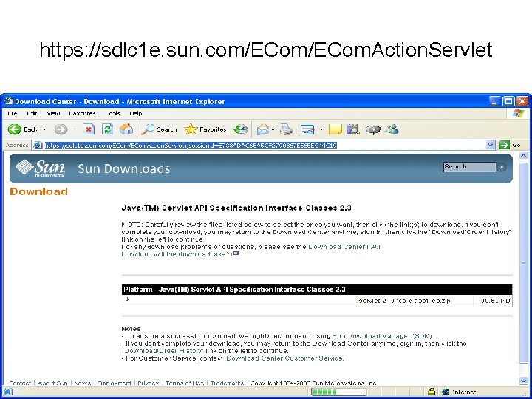532x399 pixels.
Task: Expand the Edit button dropdown arrow
Action: [321, 129]
